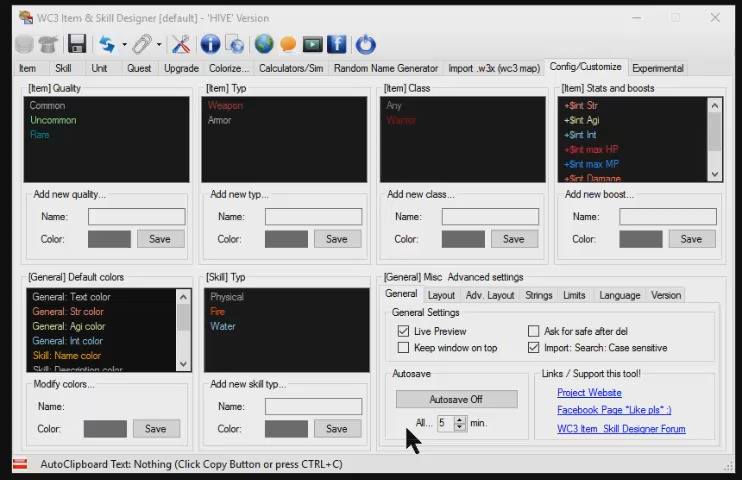Open the Adv. Layout settings tab

(x=490, y=295)
